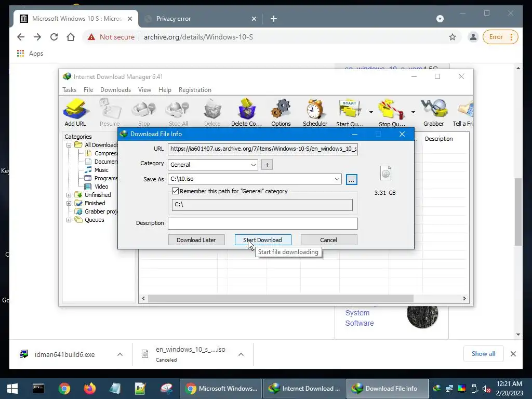Click the Description column header
The width and height of the screenshot is (532, 399).
pyautogui.click(x=438, y=139)
